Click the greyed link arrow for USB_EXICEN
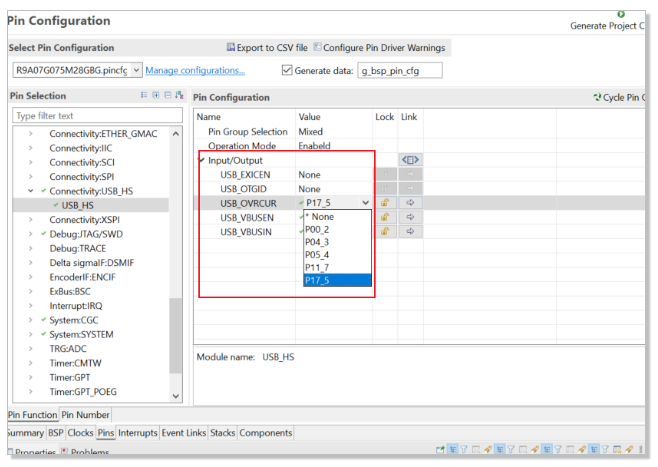The width and height of the screenshot is (658, 467). (x=410, y=174)
